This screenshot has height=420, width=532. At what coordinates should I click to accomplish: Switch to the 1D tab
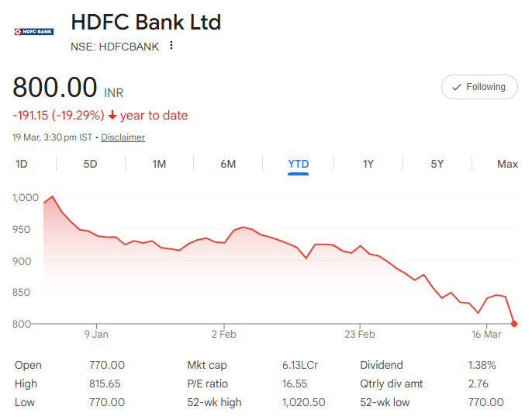click(x=22, y=164)
